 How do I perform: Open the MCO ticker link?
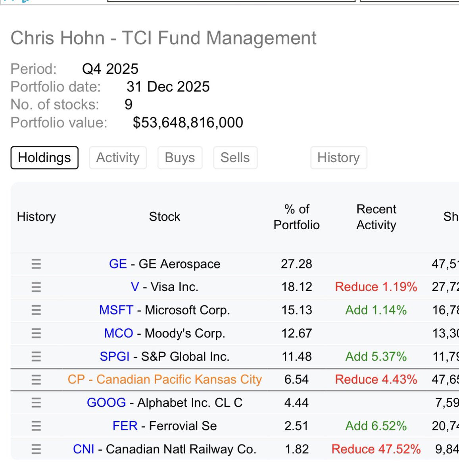(119, 333)
